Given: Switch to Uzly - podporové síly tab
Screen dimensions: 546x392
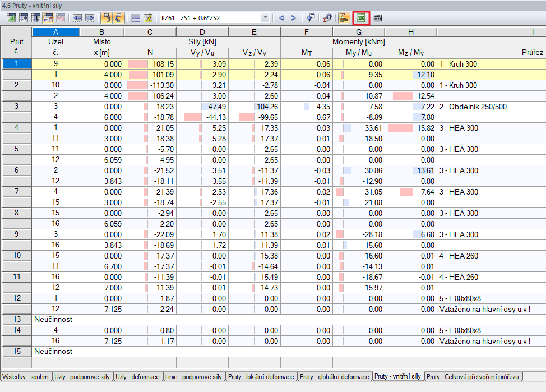Looking at the screenshot, I should pos(82,377).
